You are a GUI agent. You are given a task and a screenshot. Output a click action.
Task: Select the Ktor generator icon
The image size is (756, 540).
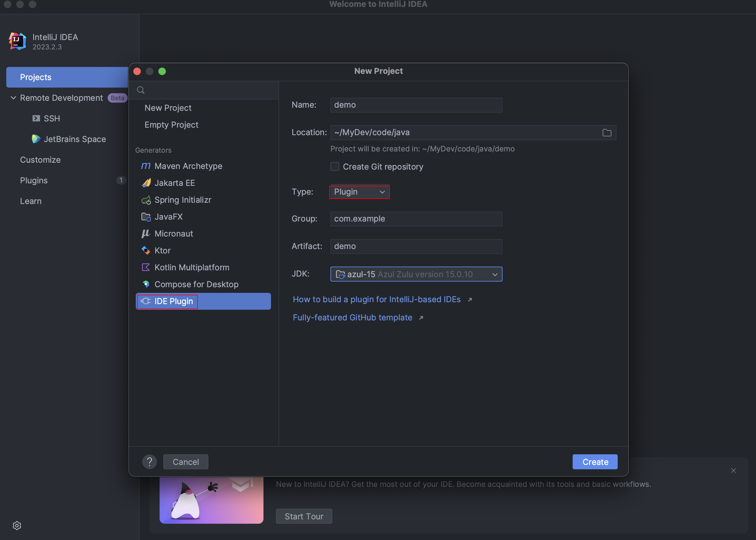146,250
